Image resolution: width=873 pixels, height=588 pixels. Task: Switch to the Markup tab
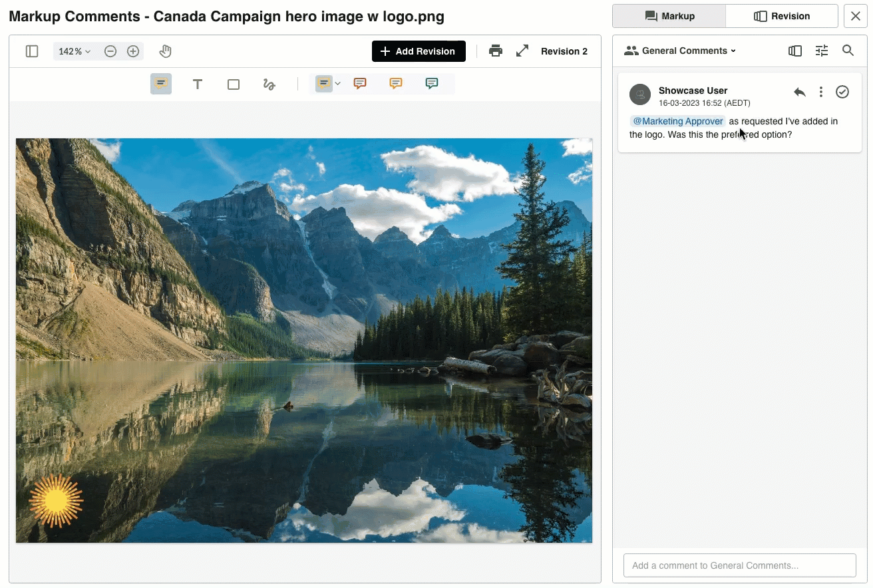pyautogui.click(x=669, y=16)
